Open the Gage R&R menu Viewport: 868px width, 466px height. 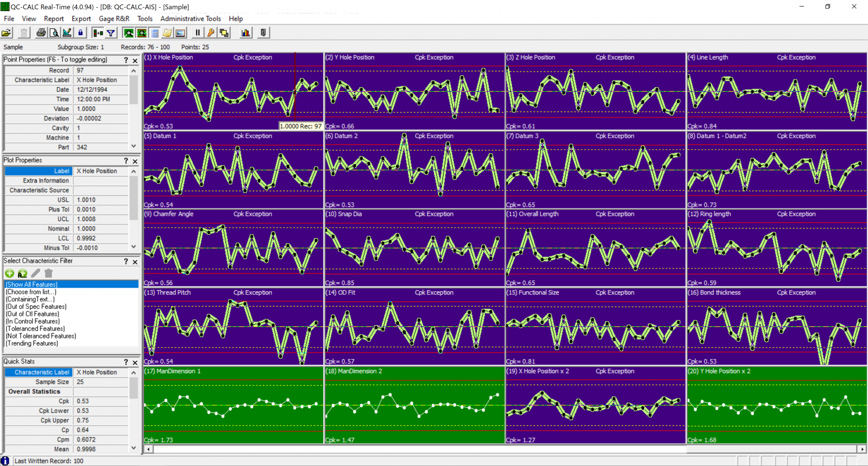[x=114, y=19]
